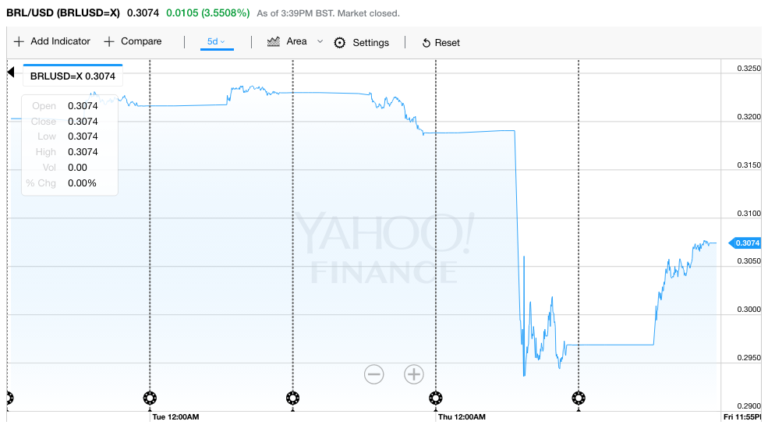Zoom in with the plus button

[414, 374]
